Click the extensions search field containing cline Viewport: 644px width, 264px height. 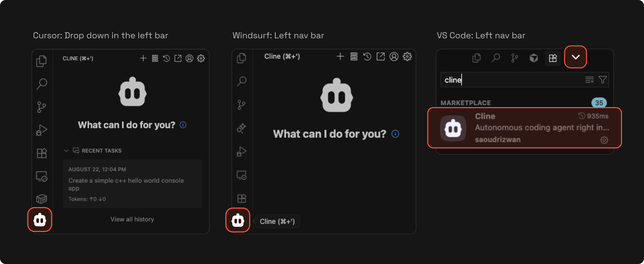tap(510, 80)
